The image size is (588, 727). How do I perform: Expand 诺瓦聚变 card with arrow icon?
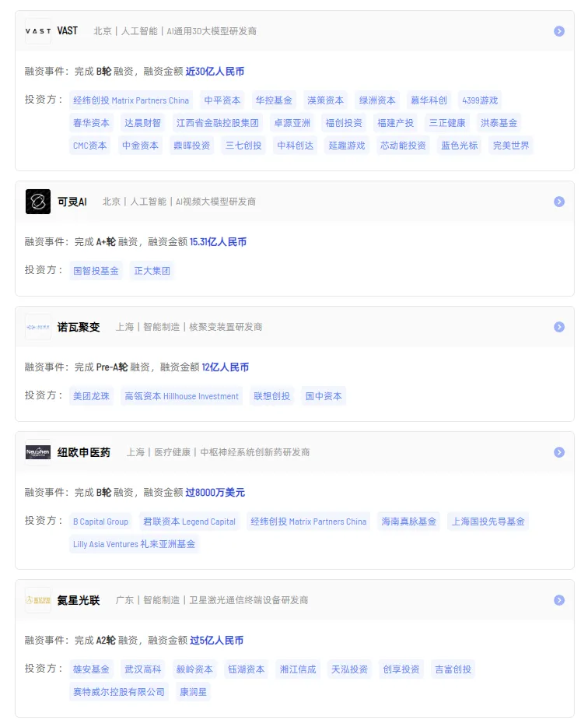(x=559, y=327)
